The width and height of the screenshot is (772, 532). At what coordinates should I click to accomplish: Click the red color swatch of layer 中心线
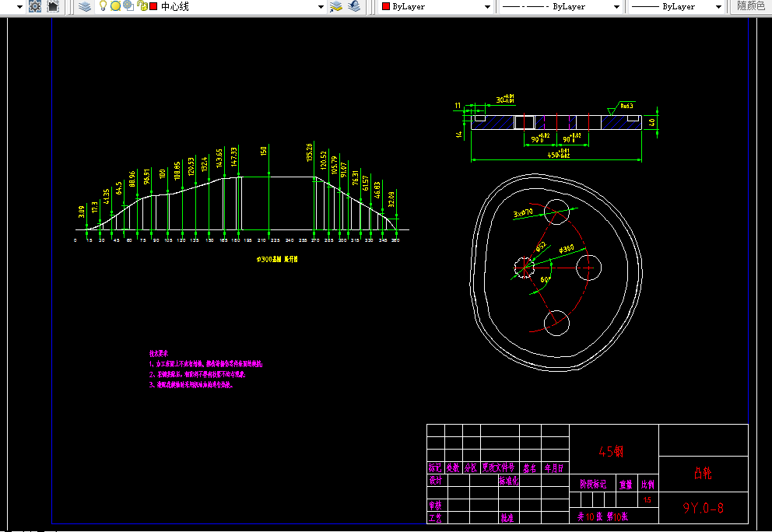tap(153, 6)
